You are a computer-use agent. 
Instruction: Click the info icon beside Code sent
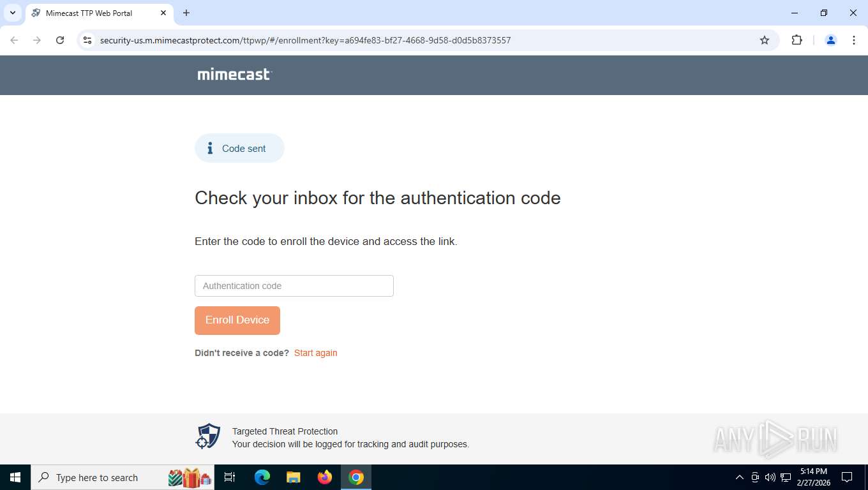(210, 148)
